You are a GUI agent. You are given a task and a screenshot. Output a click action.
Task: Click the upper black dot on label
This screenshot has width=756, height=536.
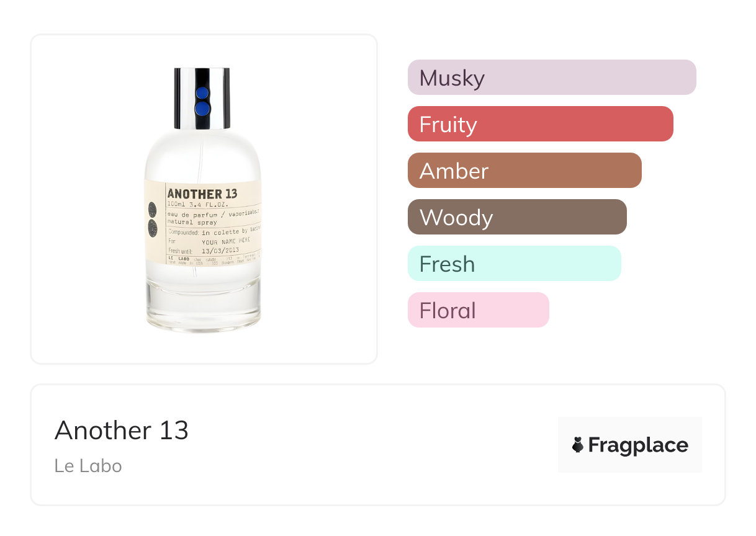153,209
